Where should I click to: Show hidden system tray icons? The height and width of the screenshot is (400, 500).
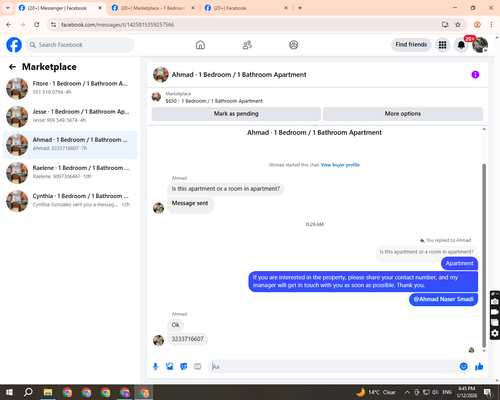tap(407, 392)
